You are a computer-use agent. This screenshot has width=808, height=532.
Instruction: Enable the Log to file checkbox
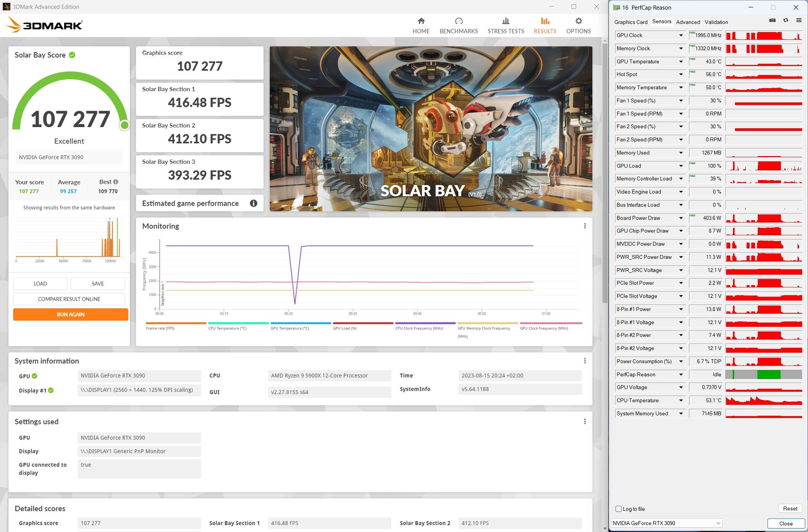pos(619,509)
